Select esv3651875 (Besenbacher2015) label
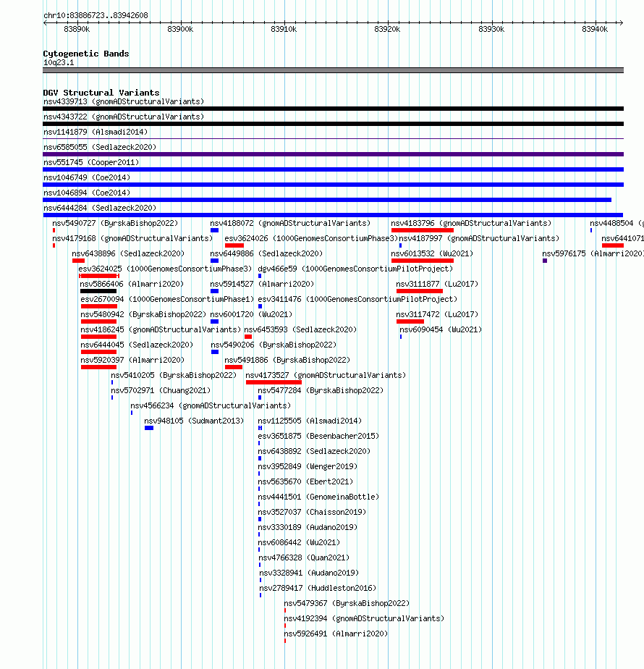The image size is (644, 669). point(318,436)
